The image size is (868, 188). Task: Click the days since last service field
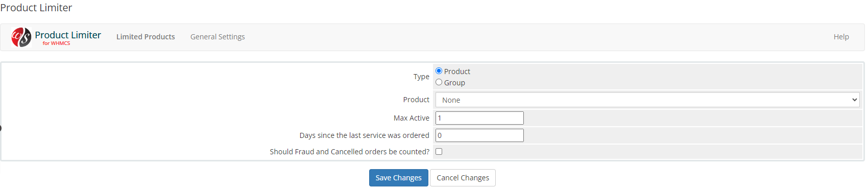[479, 135]
